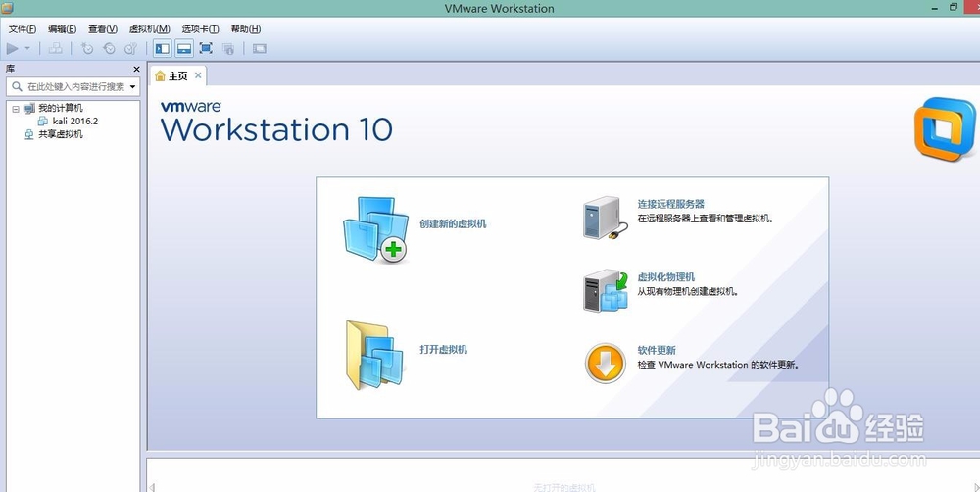Click the Unity mode toolbar icon
Screen dimensions: 980x492
tap(228, 48)
